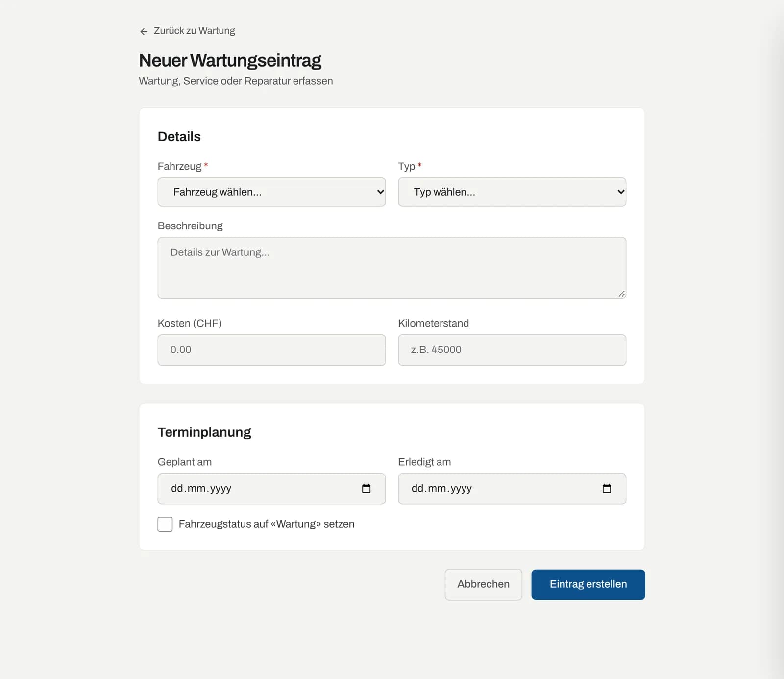Submit with Eintrag erstellen button
Viewport: 784px width, 679px height.
[x=588, y=584]
